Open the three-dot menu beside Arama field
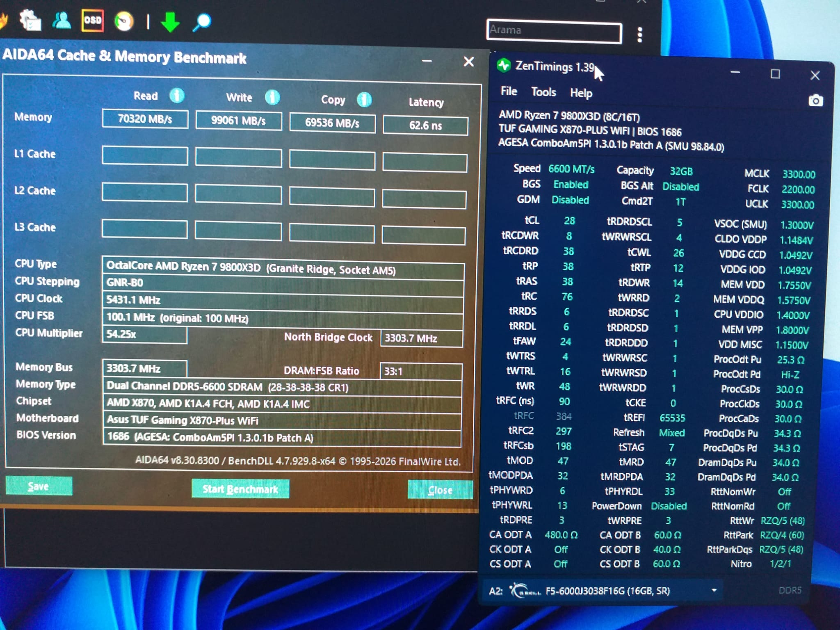Image resolution: width=840 pixels, height=630 pixels. pyautogui.click(x=640, y=35)
